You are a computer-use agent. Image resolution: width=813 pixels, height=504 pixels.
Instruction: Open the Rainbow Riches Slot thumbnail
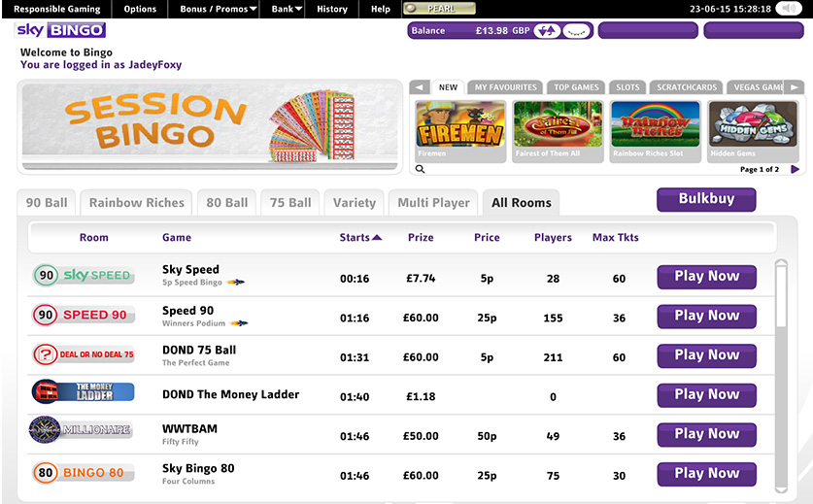(656, 131)
